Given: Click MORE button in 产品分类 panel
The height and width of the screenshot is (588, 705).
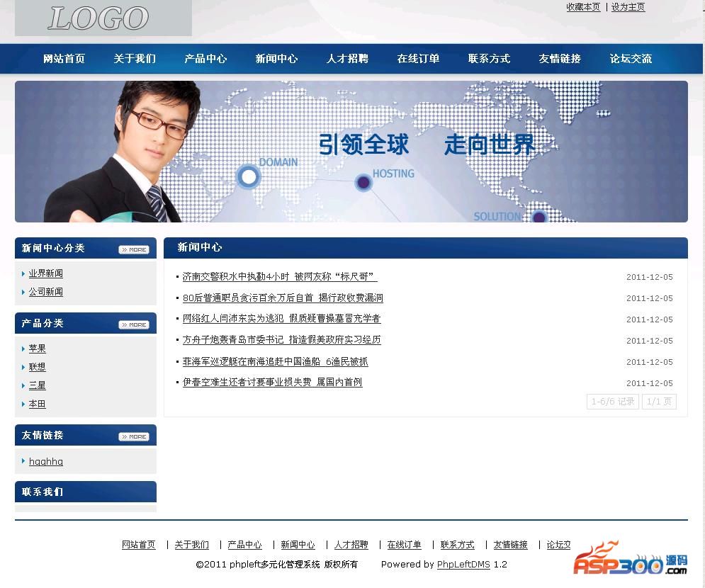Looking at the screenshot, I should (134, 325).
